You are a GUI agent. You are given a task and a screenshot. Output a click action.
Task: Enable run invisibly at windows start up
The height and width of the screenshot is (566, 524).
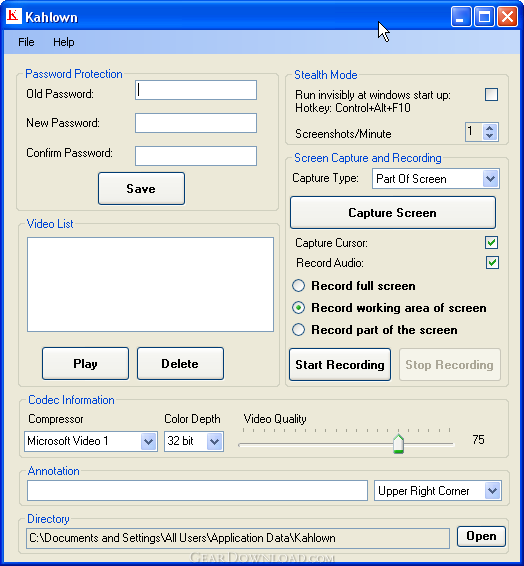491,95
